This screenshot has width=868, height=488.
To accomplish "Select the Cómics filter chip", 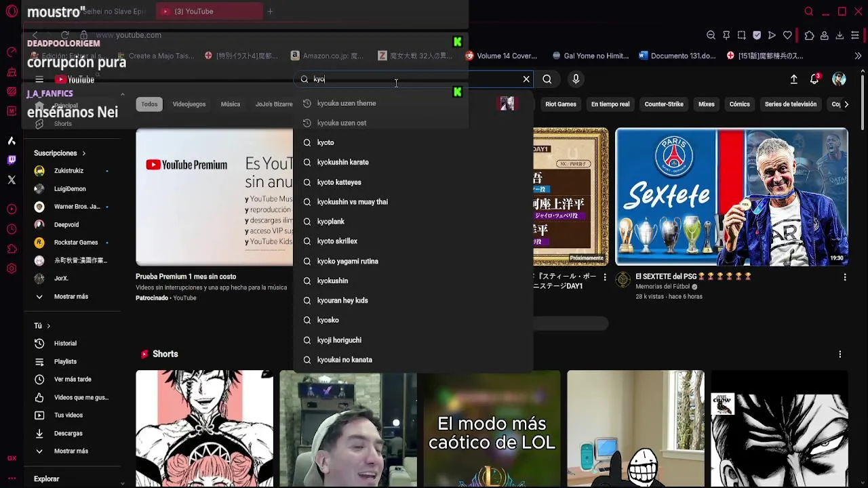I will click(739, 104).
